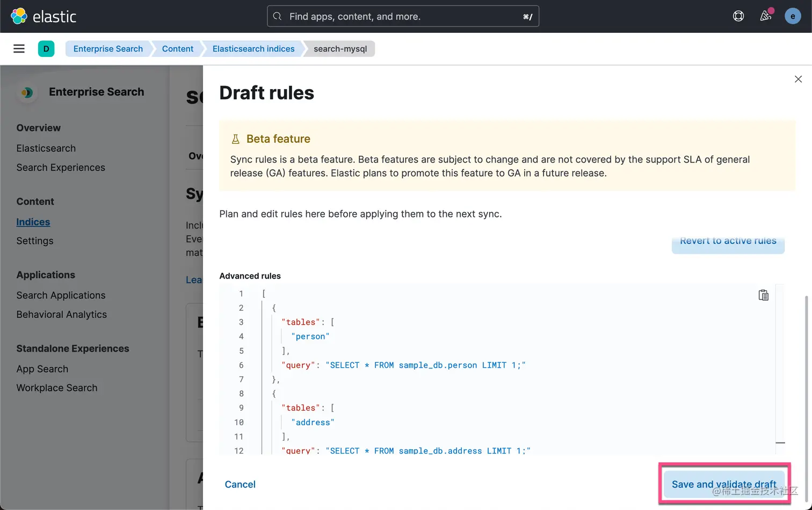812x510 pixels.
Task: Copy advanced rules with clipboard icon
Action: 763,295
